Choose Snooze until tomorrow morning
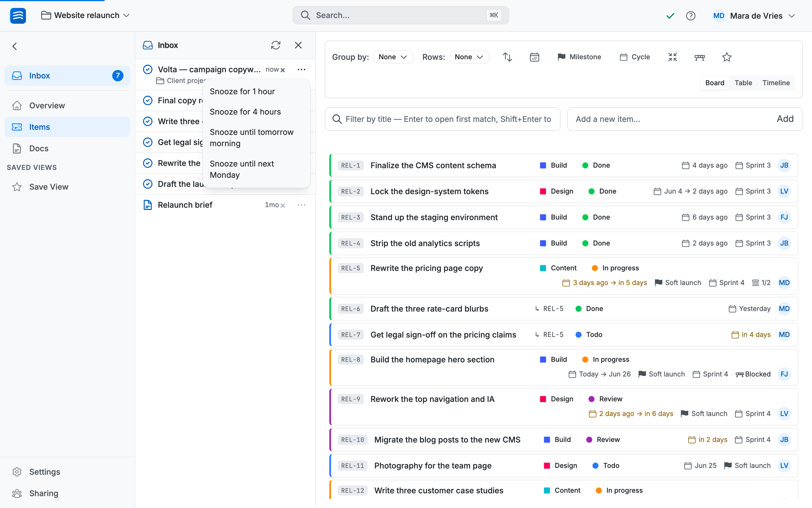The width and height of the screenshot is (812, 508). 256,138
